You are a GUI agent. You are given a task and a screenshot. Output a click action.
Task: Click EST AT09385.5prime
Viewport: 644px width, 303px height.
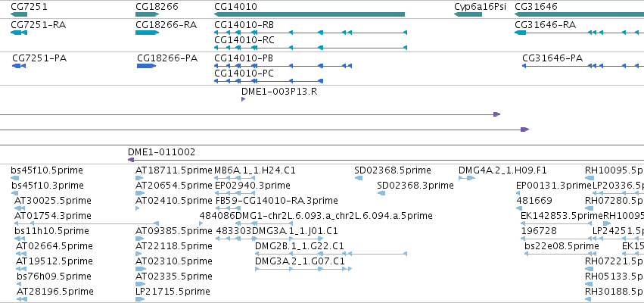coord(174,230)
